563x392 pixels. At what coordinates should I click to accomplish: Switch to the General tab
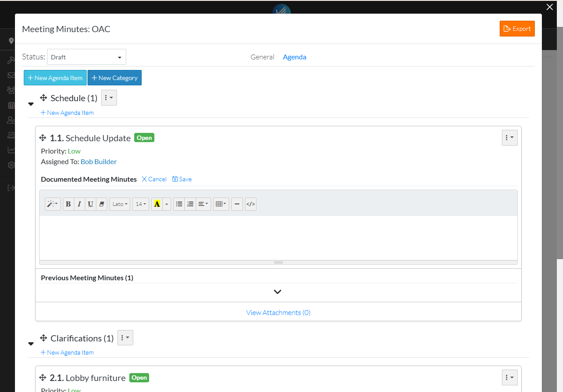coord(263,57)
